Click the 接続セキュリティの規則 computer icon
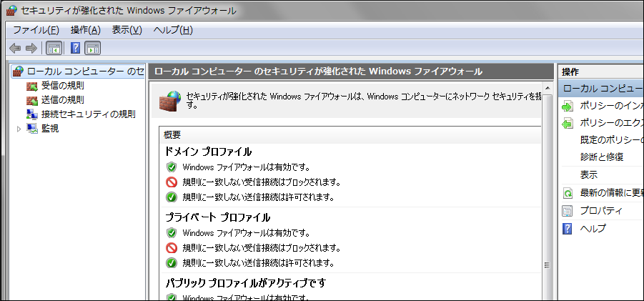644x301 pixels. pos(32,114)
